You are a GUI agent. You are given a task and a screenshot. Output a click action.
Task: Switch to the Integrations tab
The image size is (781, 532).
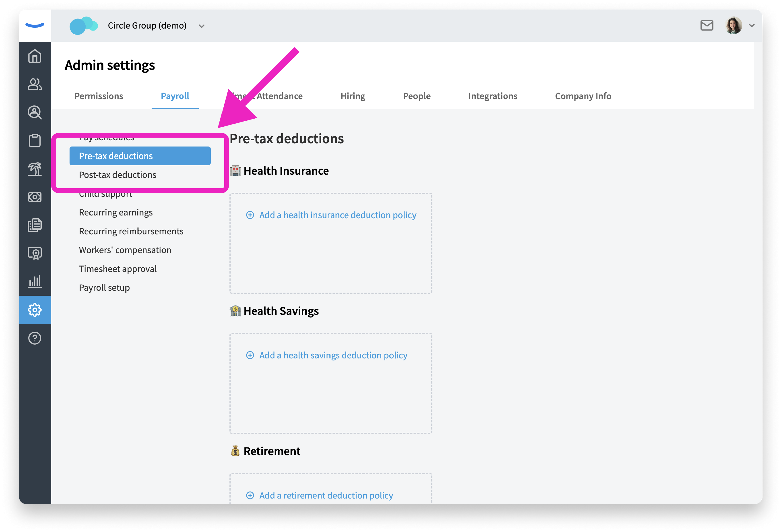[x=493, y=96]
